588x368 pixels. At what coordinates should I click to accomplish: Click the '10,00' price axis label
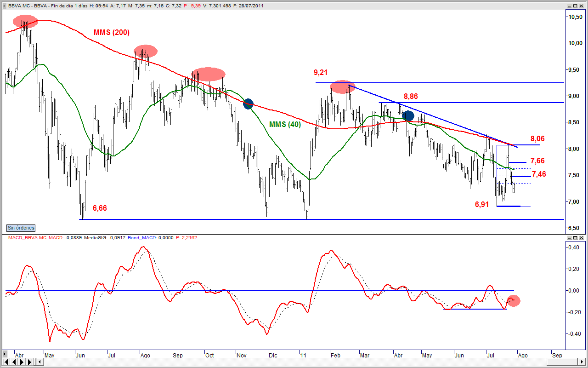tap(575, 43)
